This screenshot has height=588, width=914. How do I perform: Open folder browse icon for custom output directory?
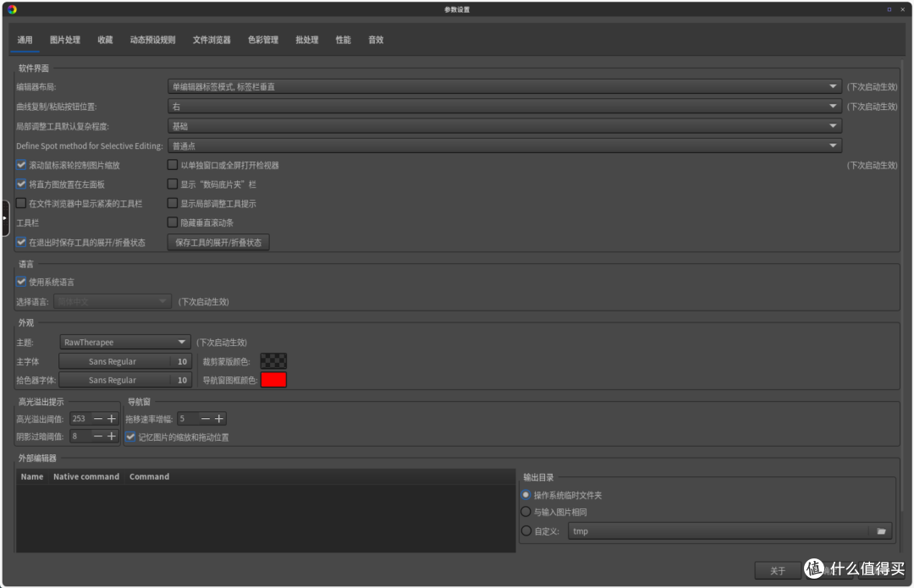tap(881, 531)
